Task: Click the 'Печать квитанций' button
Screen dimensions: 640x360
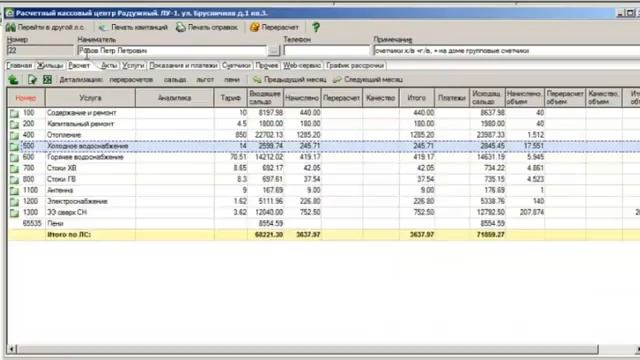Action: (134, 27)
